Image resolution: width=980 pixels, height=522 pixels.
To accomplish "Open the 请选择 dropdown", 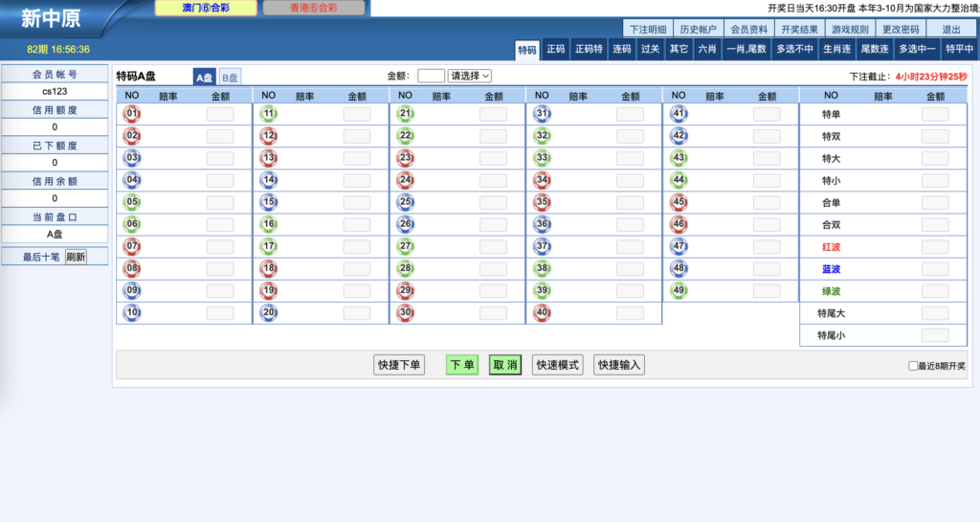I will coord(470,76).
